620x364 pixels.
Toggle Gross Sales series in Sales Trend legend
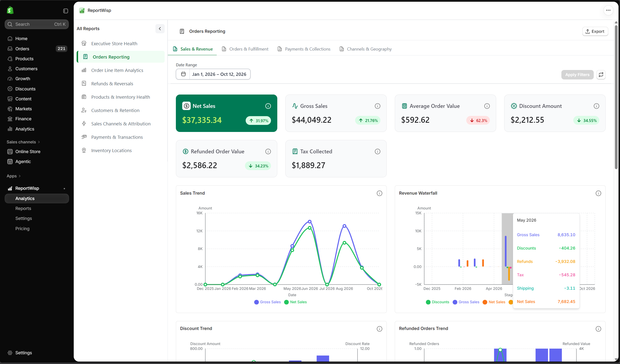[267, 302]
